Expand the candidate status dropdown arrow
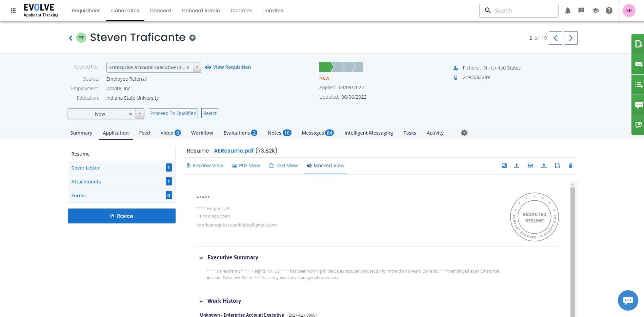Viewport: 644px width, 317px height. pyautogui.click(x=140, y=114)
